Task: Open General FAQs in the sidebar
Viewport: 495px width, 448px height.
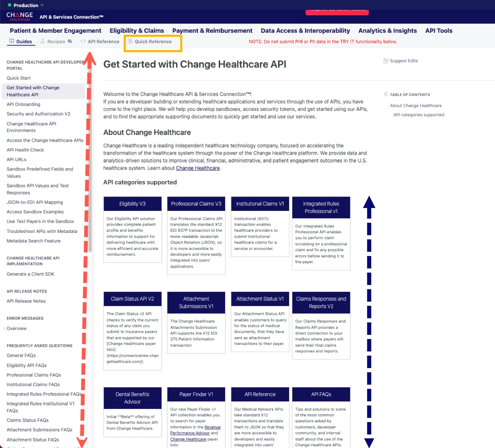Action: coord(21,356)
